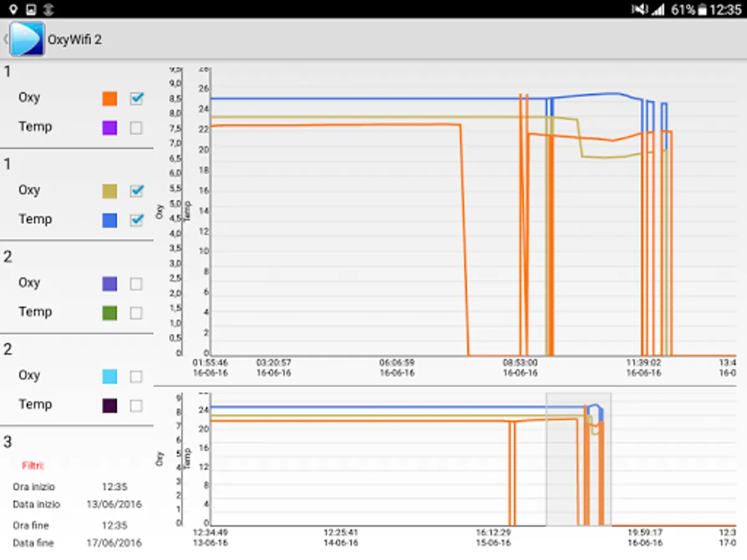Click the 08:53:00 time label on the main chart
This screenshot has height=560, width=747.
[x=520, y=362]
